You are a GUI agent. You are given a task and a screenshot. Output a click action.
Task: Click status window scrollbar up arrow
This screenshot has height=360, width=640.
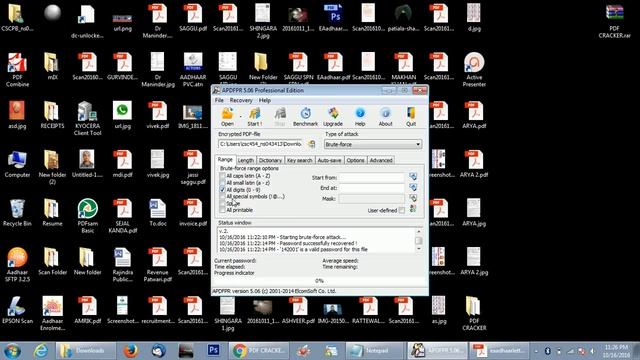pos(418,231)
